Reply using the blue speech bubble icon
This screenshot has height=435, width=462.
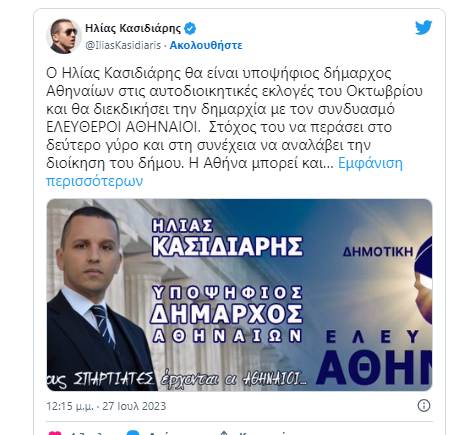tap(133, 433)
